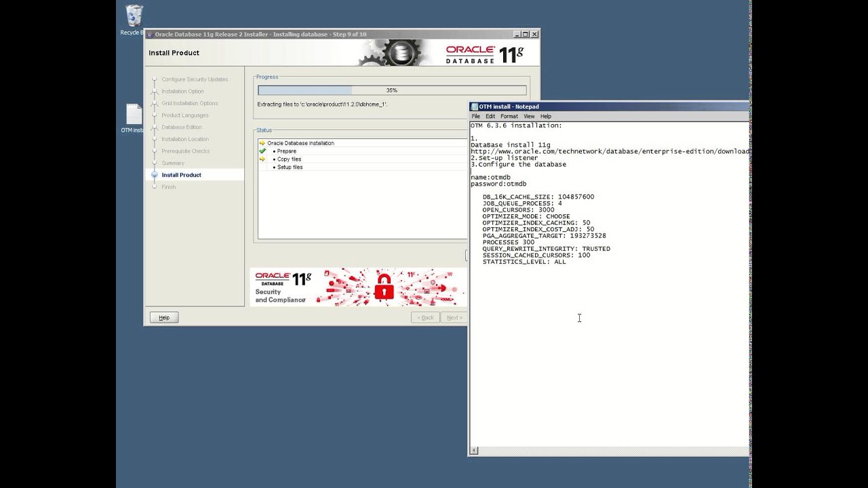The width and height of the screenshot is (868, 488).
Task: Click the 'DataBase install 11g' line
Action: click(511, 145)
